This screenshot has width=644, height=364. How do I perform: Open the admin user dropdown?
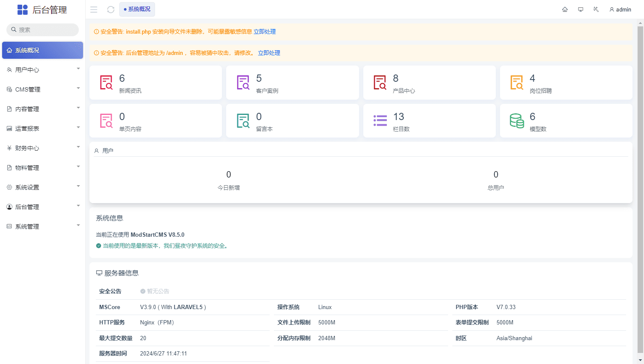[620, 9]
